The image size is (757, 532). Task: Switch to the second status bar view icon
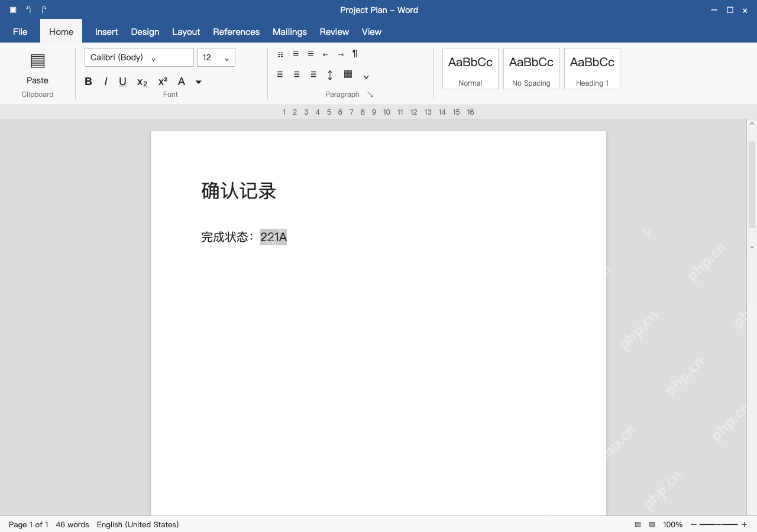tap(652, 524)
